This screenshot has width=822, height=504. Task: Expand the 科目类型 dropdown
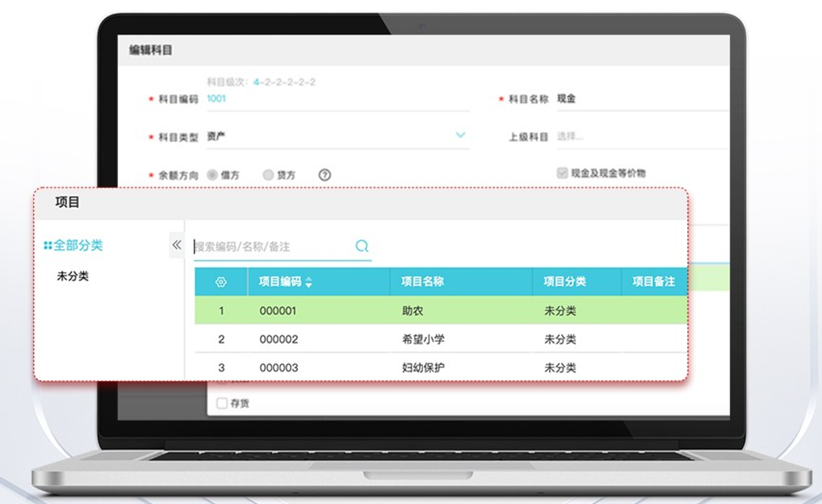click(460, 135)
